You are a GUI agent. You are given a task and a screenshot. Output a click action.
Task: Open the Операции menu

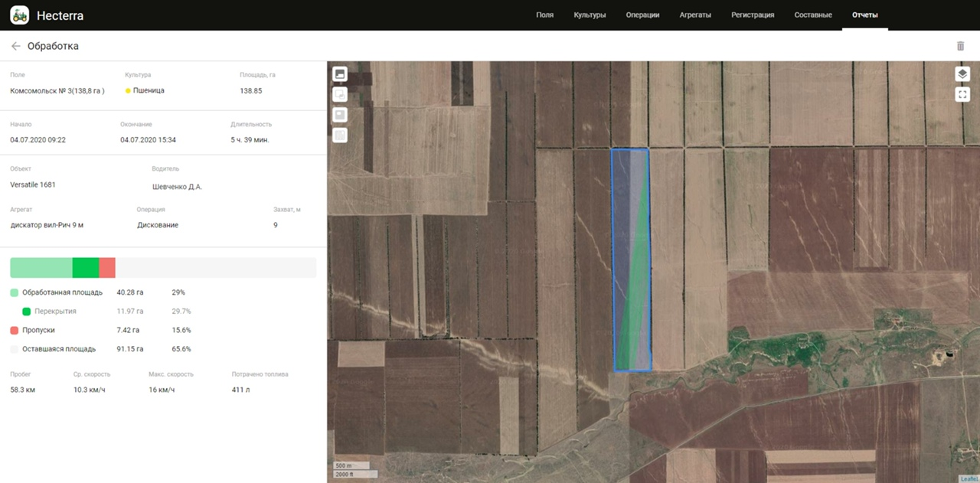(642, 14)
